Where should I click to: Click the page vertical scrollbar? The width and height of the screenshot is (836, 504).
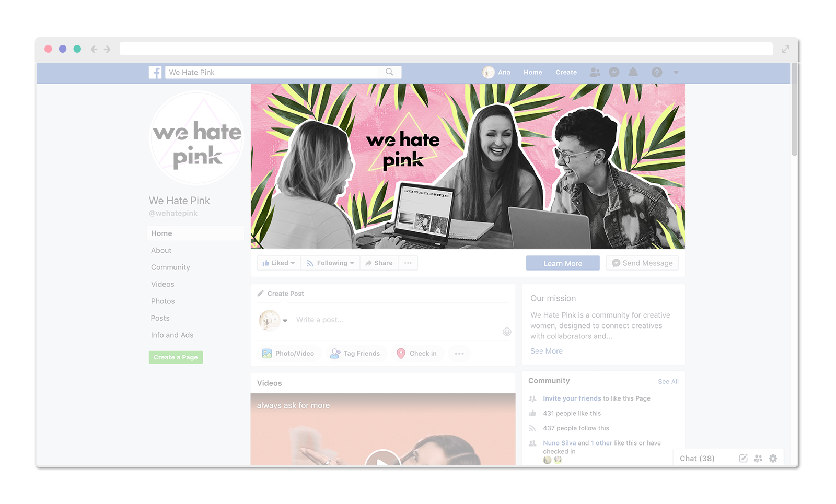(x=794, y=109)
